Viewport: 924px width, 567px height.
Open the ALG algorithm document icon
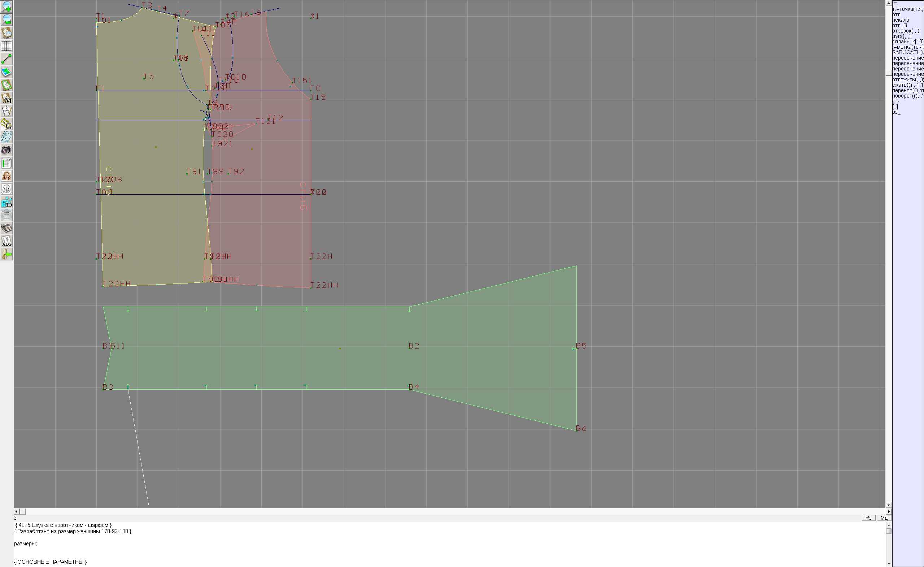coord(6,241)
